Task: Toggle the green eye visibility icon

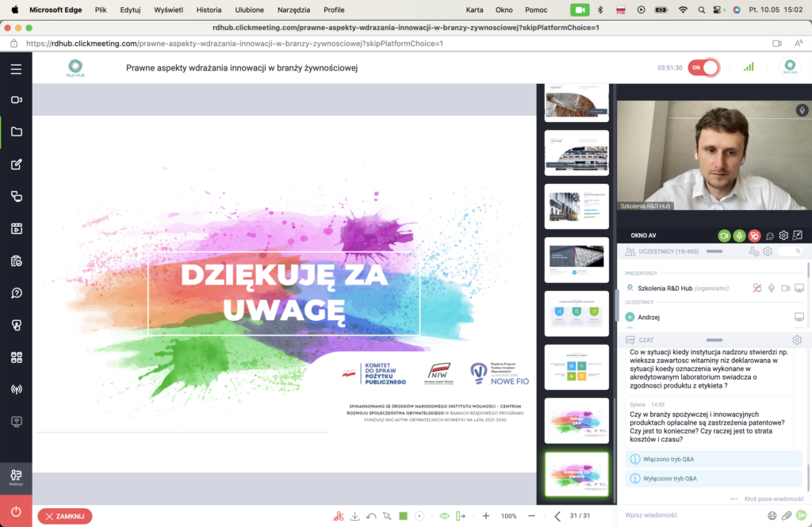Action: [x=445, y=516]
